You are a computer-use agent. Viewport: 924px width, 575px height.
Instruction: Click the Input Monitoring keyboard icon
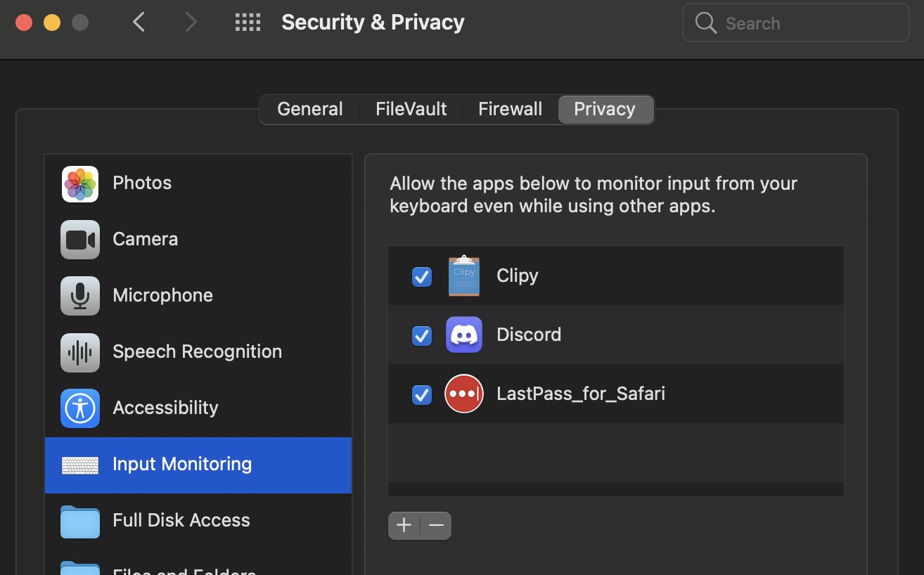(80, 465)
